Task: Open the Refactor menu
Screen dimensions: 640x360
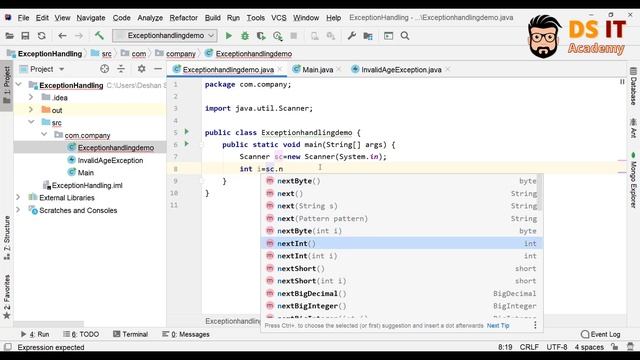Action: pos(183,18)
